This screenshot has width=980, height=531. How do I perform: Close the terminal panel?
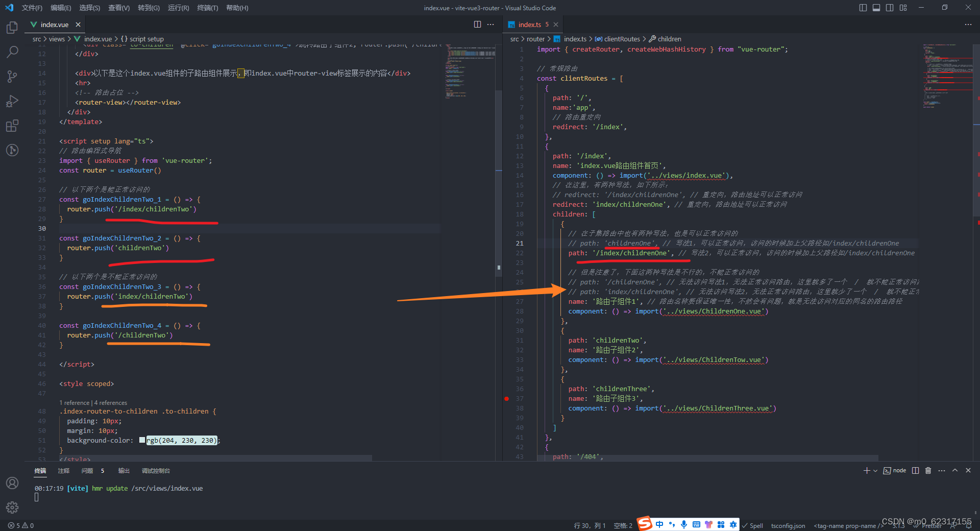968,470
